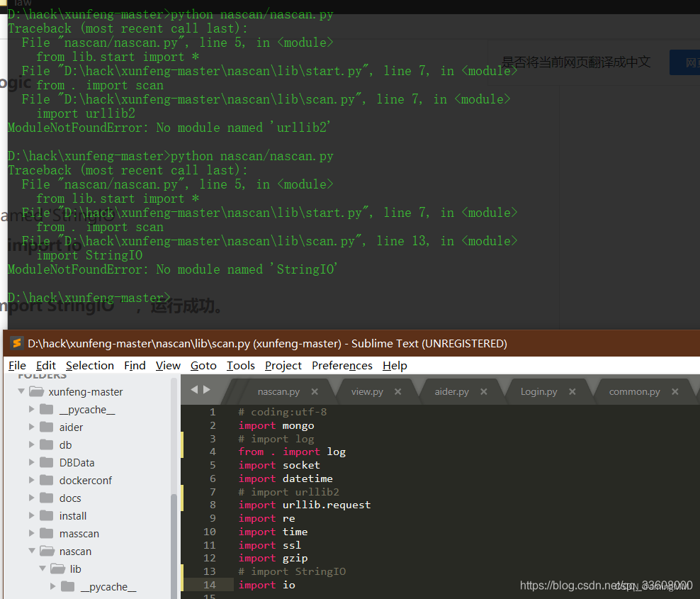700x599 pixels.
Task: Click the '# import StringIO' commented line
Action: 292,571
